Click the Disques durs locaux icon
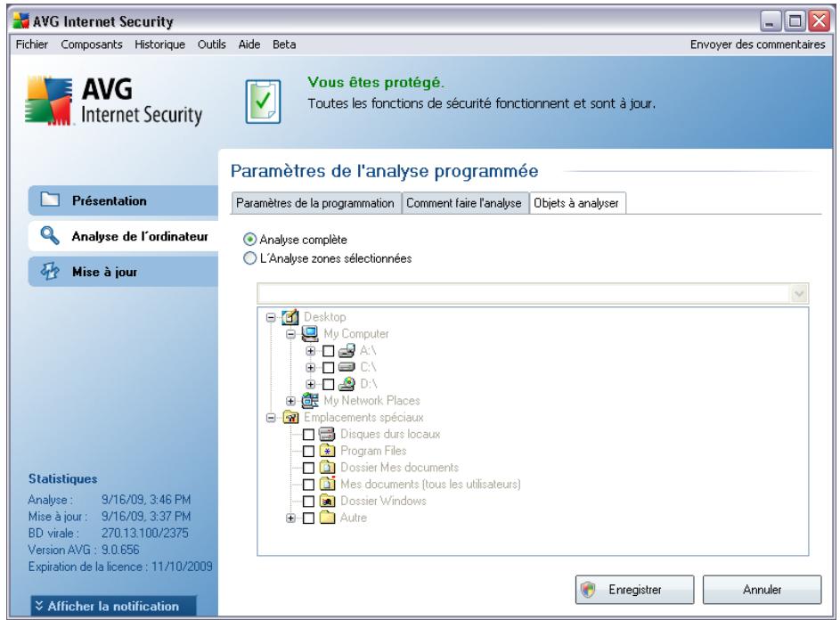The width and height of the screenshot is (840, 620). (x=327, y=434)
